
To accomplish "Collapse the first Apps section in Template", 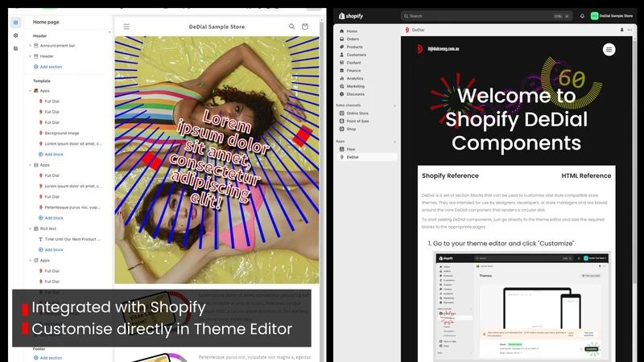I will coord(30,91).
